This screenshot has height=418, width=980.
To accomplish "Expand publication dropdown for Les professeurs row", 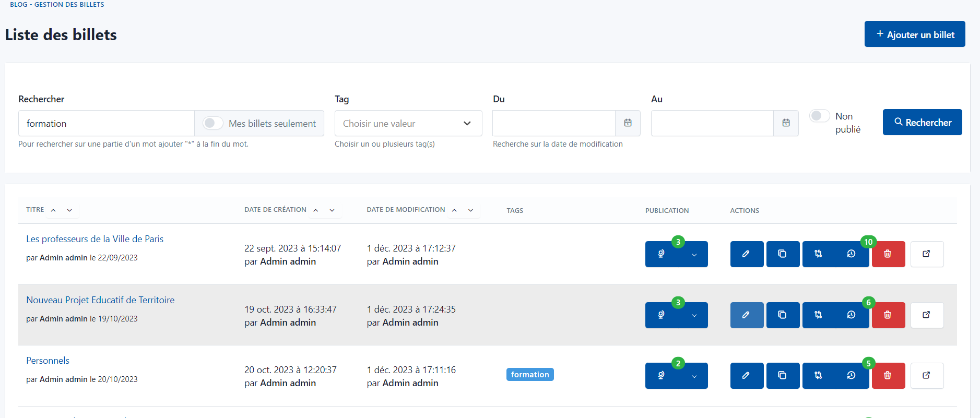I will pyautogui.click(x=694, y=255).
